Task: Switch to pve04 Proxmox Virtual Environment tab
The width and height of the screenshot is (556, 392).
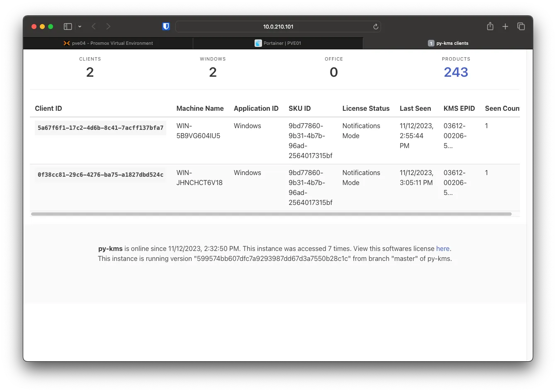Action: coord(108,43)
